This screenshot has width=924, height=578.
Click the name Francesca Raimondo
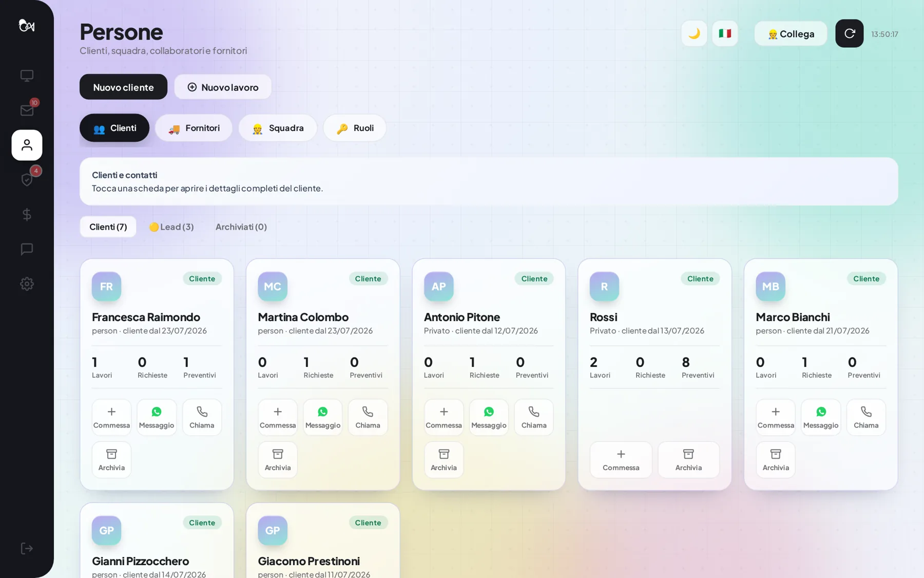[146, 317]
